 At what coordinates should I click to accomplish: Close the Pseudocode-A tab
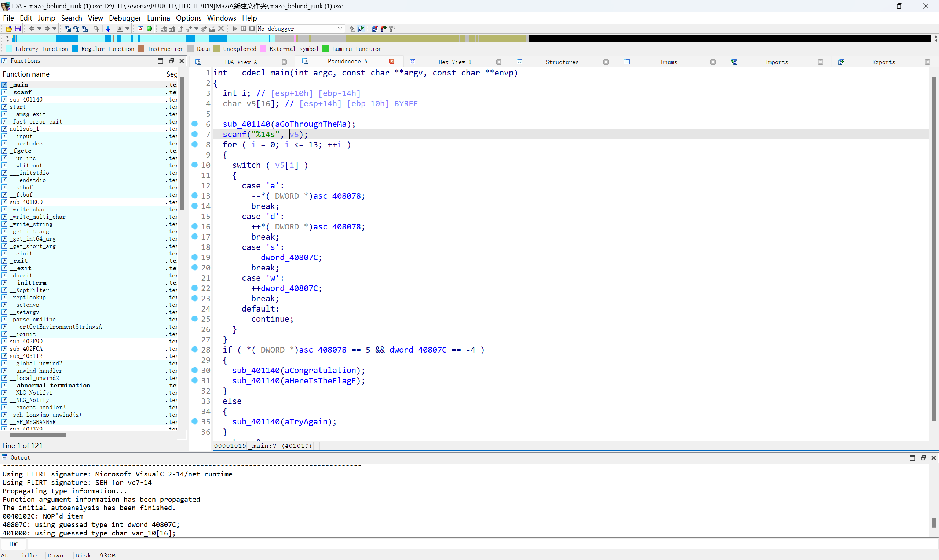[x=391, y=62]
